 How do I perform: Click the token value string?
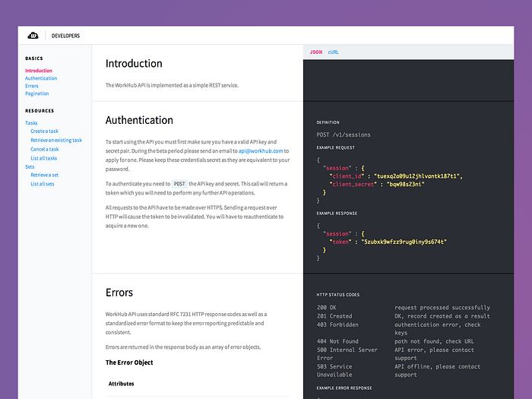click(404, 242)
